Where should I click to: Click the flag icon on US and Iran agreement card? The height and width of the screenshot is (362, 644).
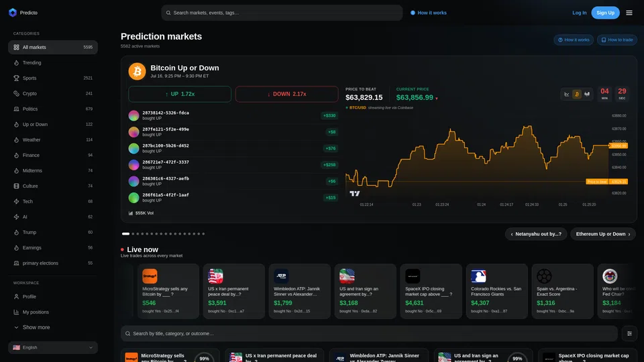tap(347, 276)
